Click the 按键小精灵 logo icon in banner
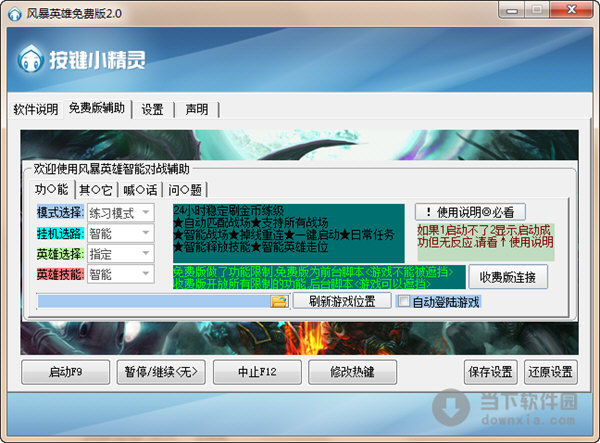Screen dimensions: 600x443 click(x=30, y=59)
